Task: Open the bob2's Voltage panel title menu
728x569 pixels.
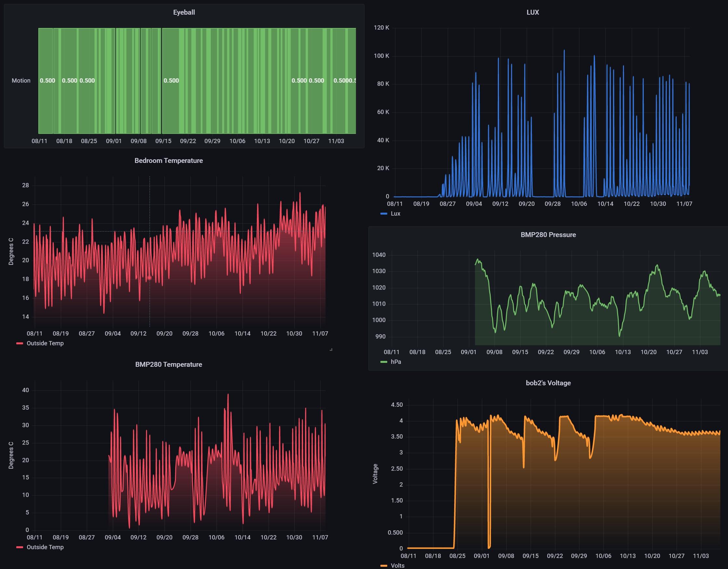Action: point(548,383)
